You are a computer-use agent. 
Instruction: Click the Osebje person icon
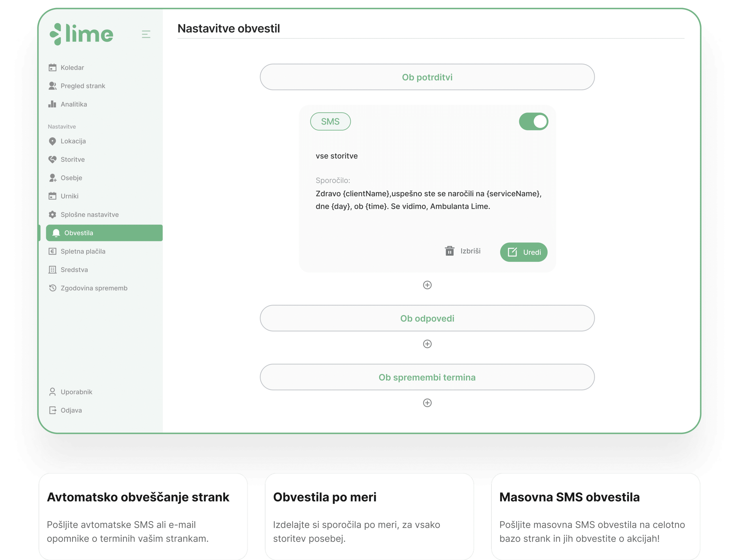tap(52, 178)
